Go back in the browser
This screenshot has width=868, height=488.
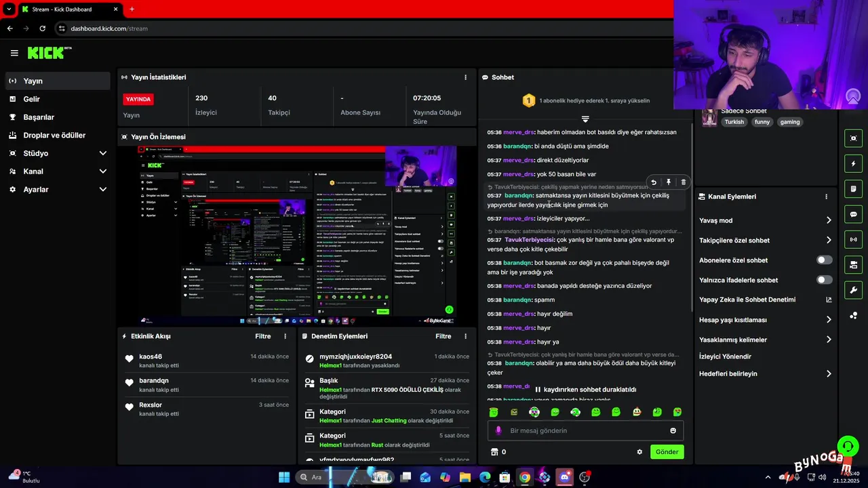pyautogui.click(x=9, y=28)
